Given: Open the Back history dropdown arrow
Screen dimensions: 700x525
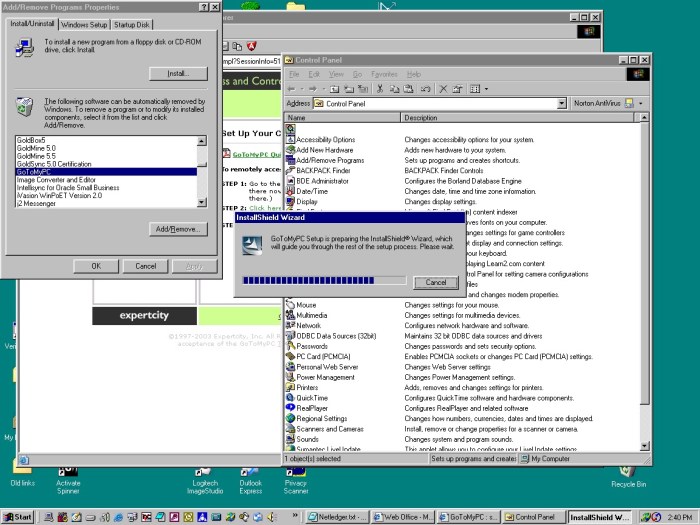Looking at the screenshot, I should click(301, 89).
